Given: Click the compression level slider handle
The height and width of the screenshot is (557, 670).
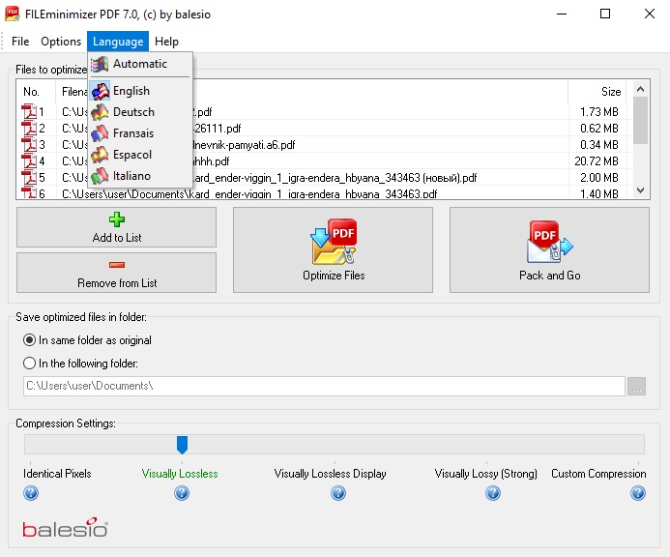Looking at the screenshot, I should (182, 443).
